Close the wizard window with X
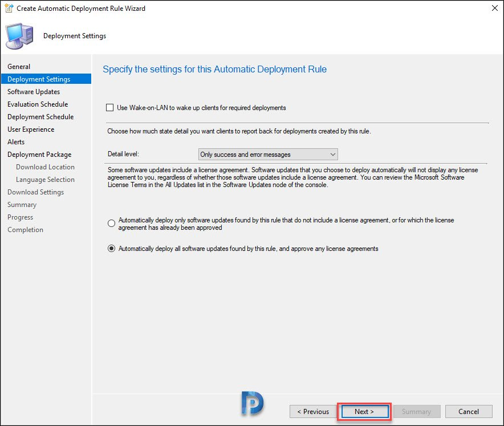 (495, 8)
